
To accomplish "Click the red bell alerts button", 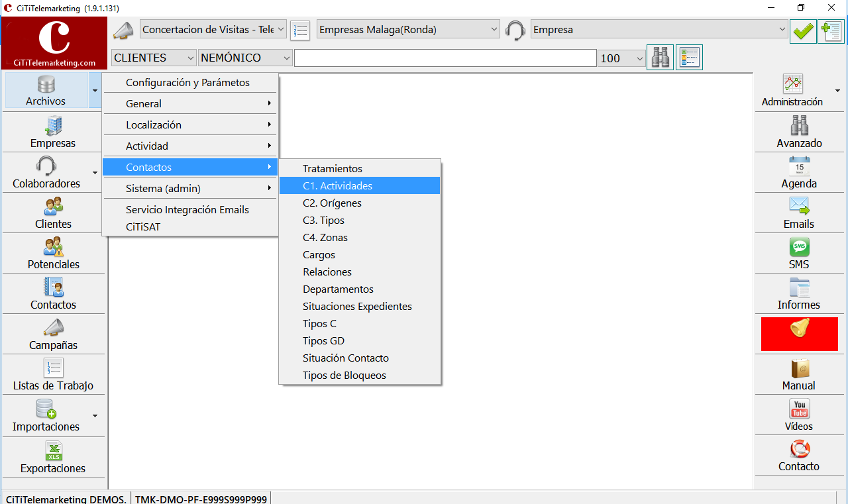I will pyautogui.click(x=800, y=334).
